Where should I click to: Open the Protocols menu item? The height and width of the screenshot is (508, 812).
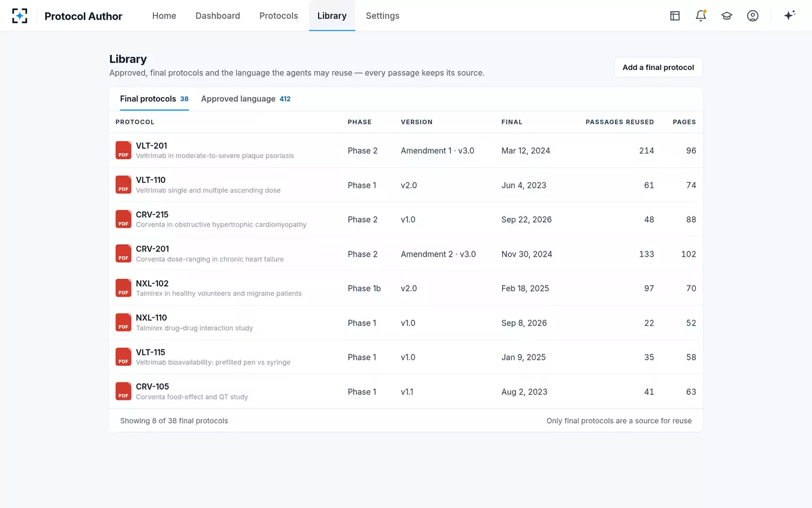coord(279,16)
